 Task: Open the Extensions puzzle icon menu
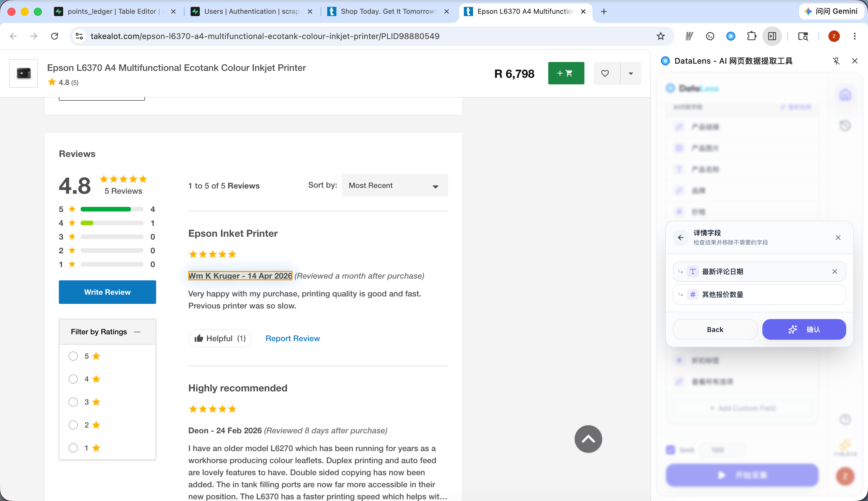tap(751, 36)
